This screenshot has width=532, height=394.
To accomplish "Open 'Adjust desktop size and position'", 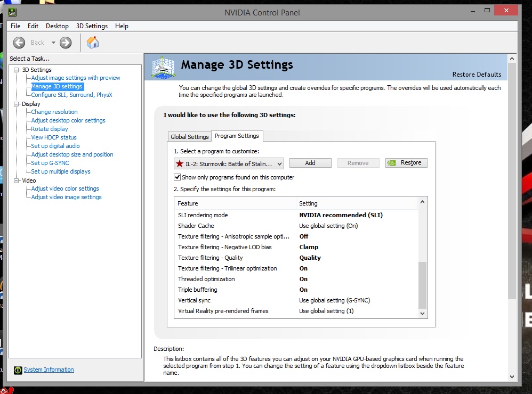I will tap(72, 154).
